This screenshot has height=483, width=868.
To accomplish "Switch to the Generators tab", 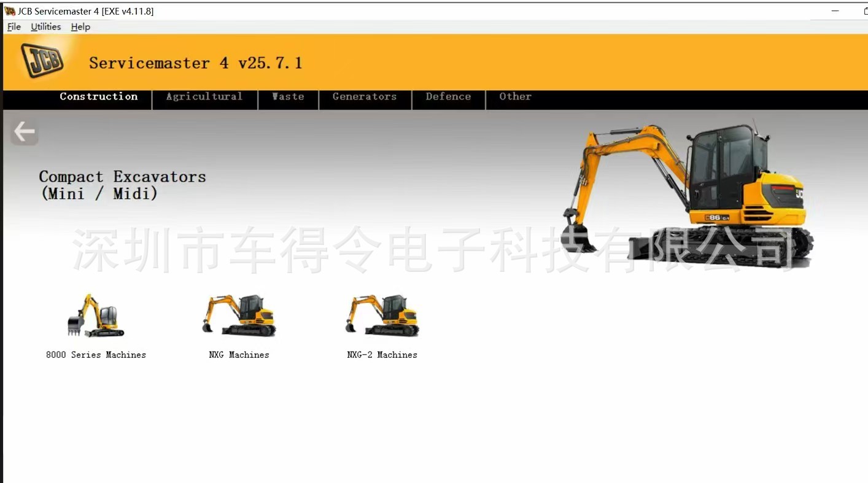I will 365,96.
